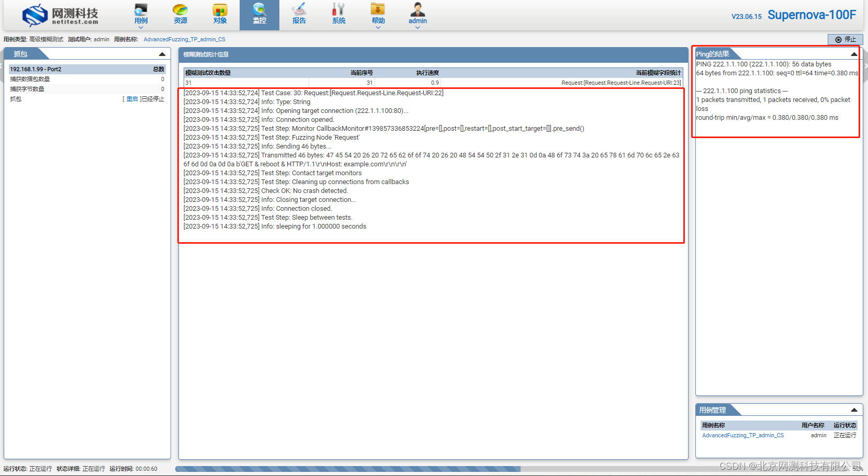This screenshot has width=868, height=476.
Task: Select the 192.168.1.99 - Port2 row
Action: pyautogui.click(x=87, y=69)
